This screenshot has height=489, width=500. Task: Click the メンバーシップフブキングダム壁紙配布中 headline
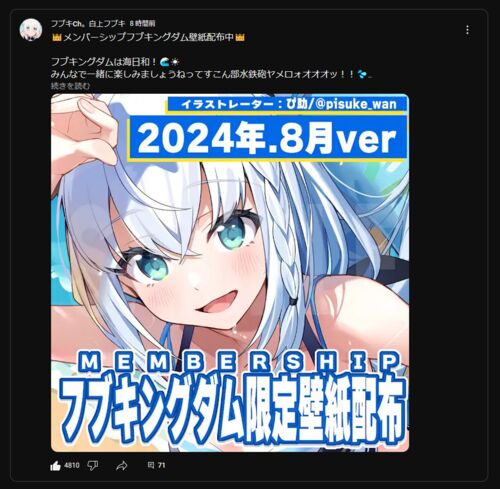[148, 38]
